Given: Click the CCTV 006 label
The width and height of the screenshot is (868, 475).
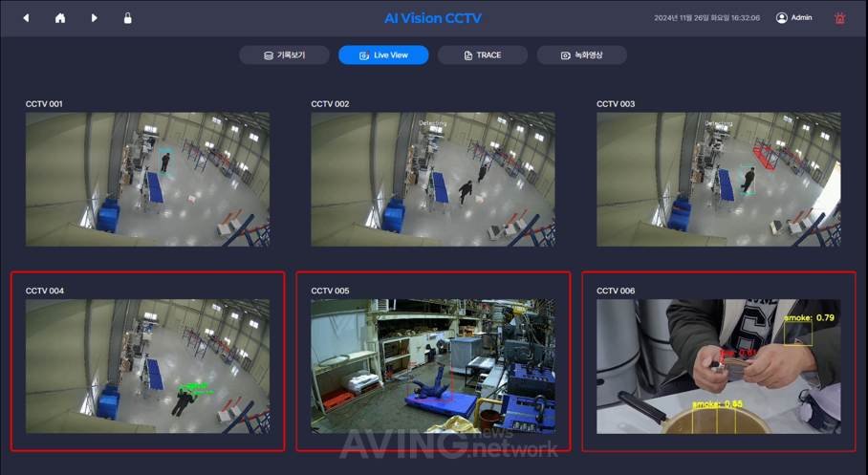Looking at the screenshot, I should pyautogui.click(x=616, y=291).
